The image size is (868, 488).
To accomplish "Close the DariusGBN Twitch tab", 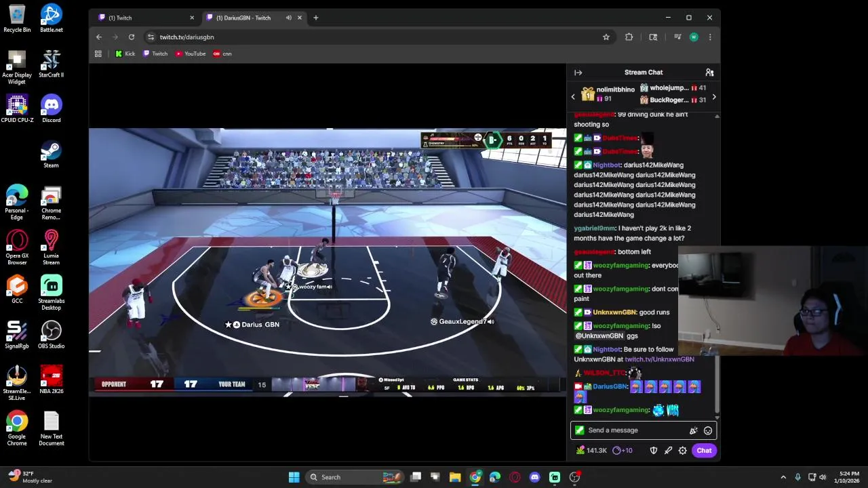I will [299, 18].
